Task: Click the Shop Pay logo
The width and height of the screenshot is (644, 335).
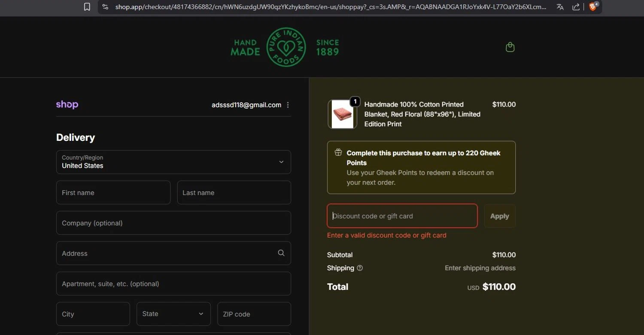Action: (x=67, y=104)
